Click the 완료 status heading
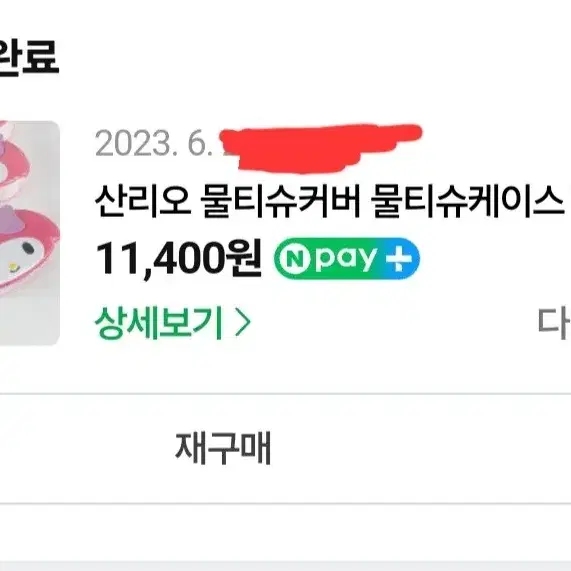 (x=28, y=58)
